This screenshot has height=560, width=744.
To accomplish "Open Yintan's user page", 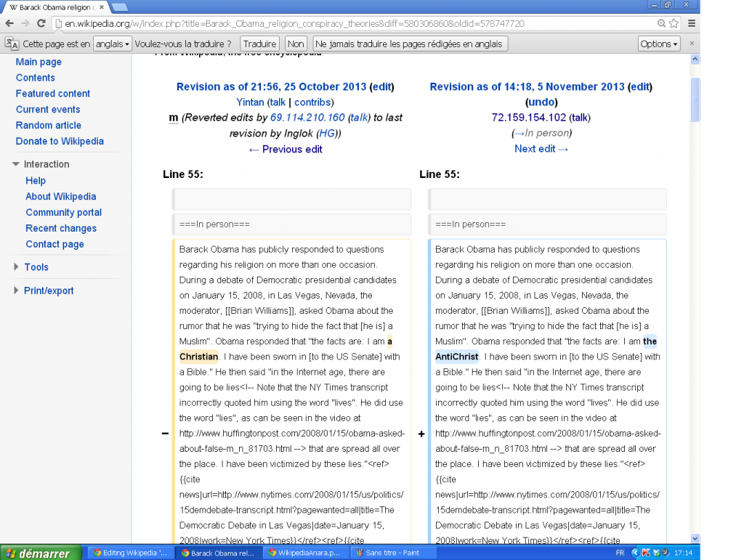I will tap(250, 102).
